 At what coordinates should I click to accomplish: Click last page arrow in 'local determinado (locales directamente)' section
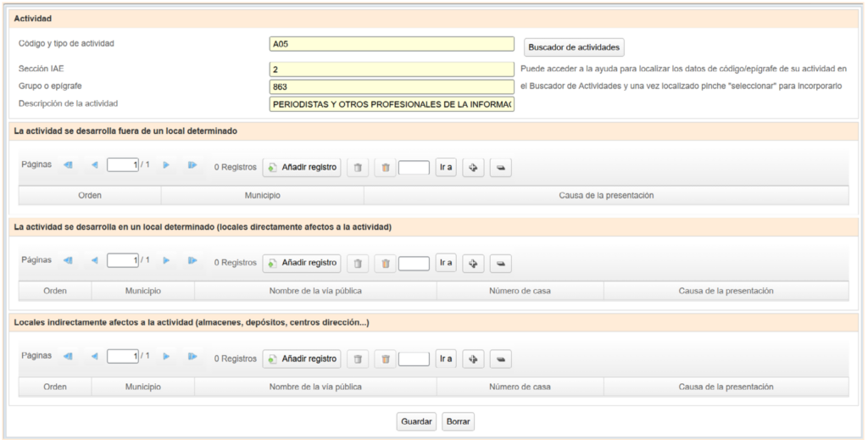click(192, 261)
